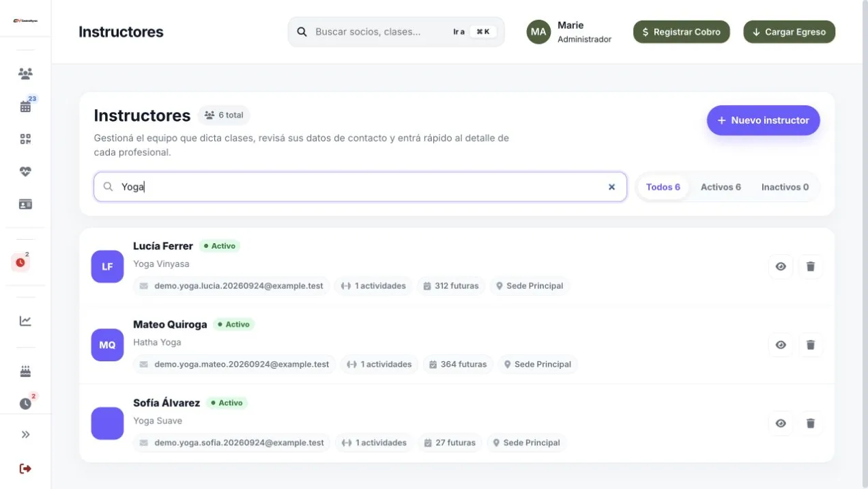Click the red highlighted clock icon in sidebar

click(x=20, y=262)
